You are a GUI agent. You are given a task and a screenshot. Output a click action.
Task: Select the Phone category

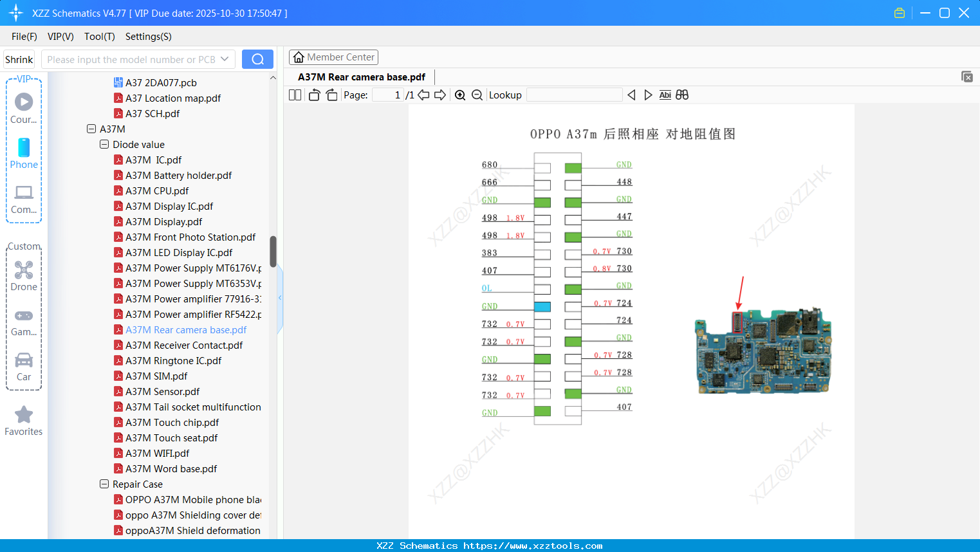click(24, 154)
